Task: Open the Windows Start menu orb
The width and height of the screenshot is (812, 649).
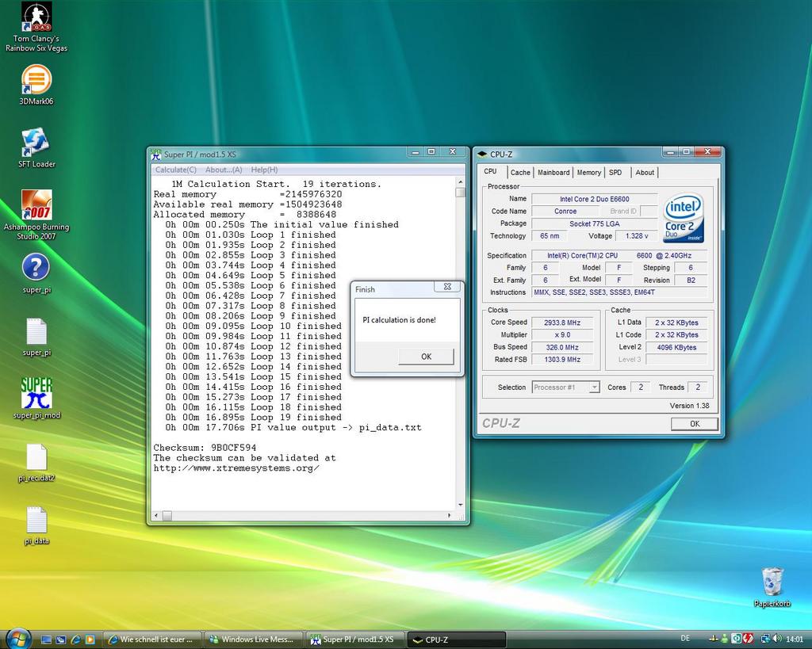Action: coord(19,639)
